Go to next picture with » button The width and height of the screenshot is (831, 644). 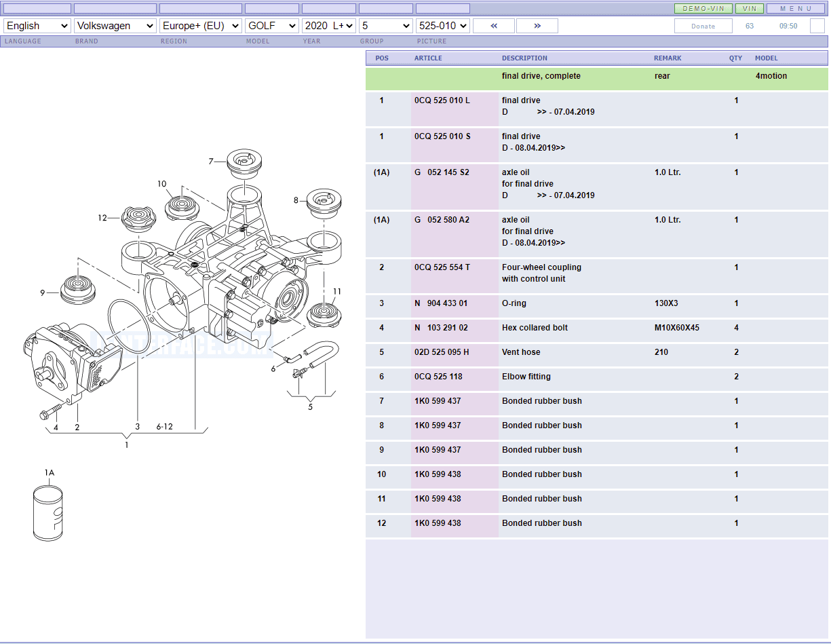[x=537, y=26]
